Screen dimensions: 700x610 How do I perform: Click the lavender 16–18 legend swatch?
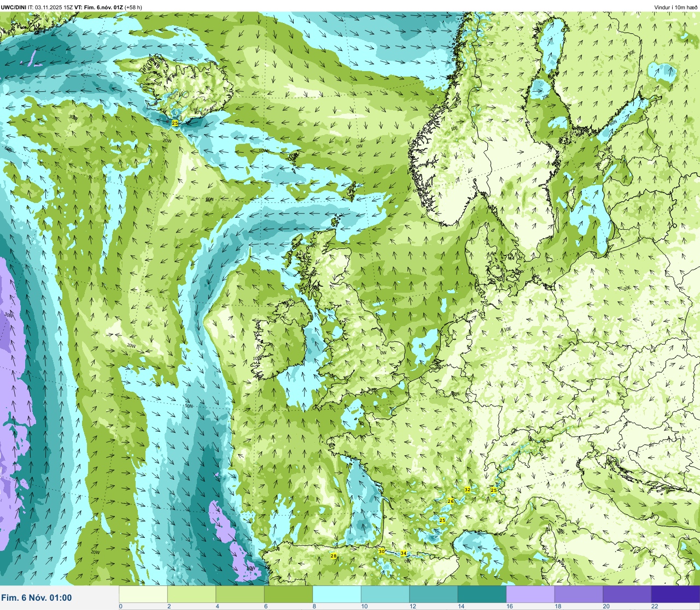530,594
